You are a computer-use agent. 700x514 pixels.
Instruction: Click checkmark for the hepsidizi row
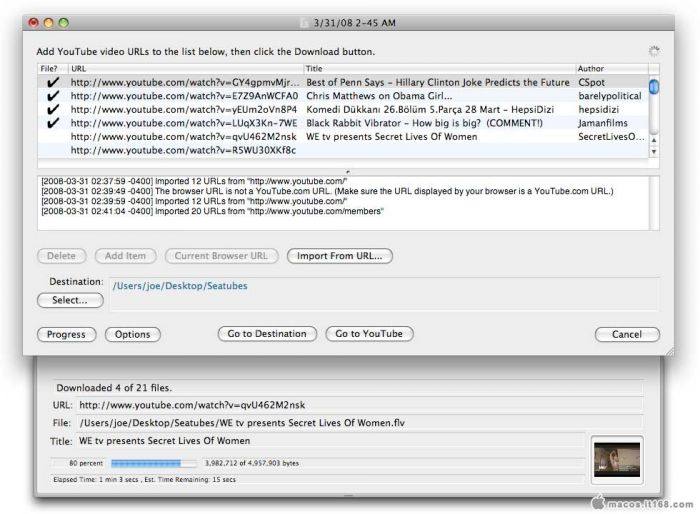(x=53, y=109)
